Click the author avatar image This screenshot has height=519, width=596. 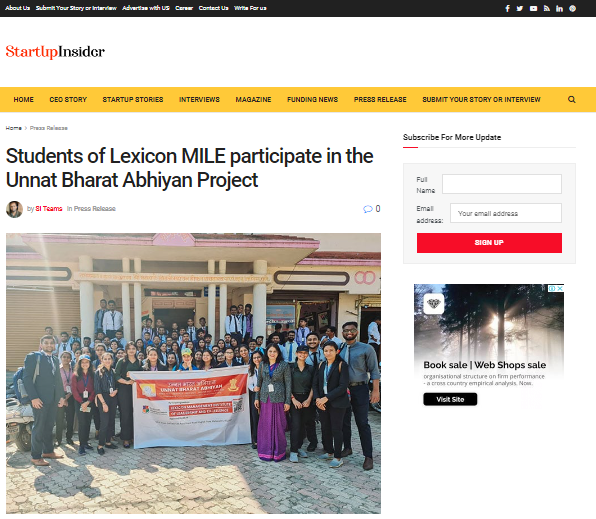14,209
